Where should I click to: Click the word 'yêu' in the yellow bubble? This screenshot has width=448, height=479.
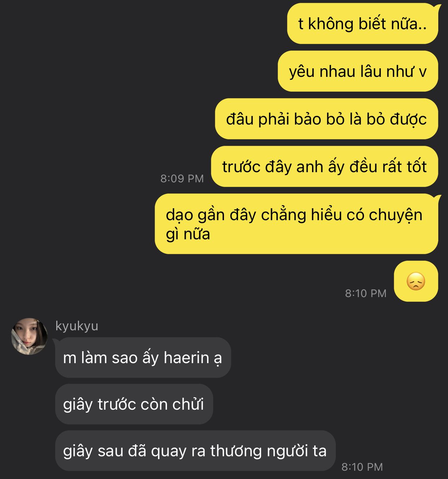302,72
